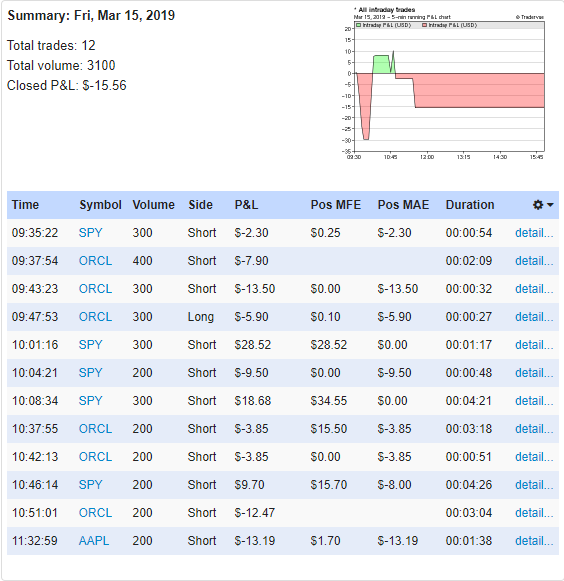Sort table by Pos MAE column header
This screenshot has height=581, width=564.
pos(403,205)
